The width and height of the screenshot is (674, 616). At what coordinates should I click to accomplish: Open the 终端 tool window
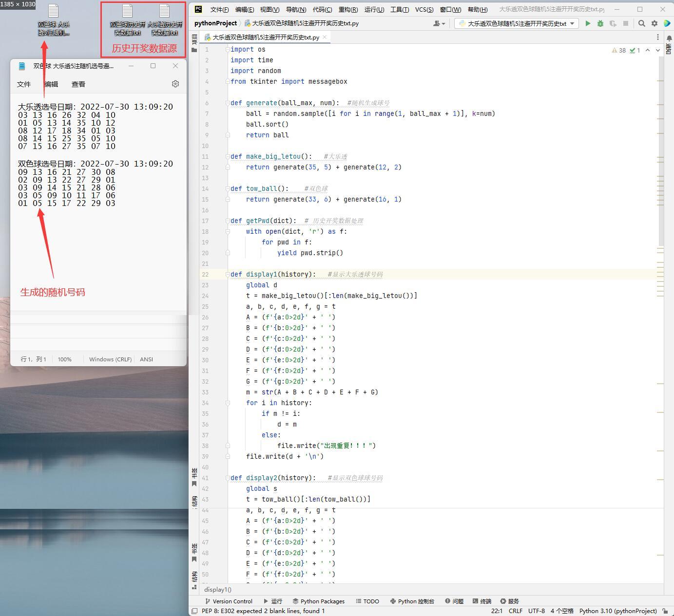[482, 601]
